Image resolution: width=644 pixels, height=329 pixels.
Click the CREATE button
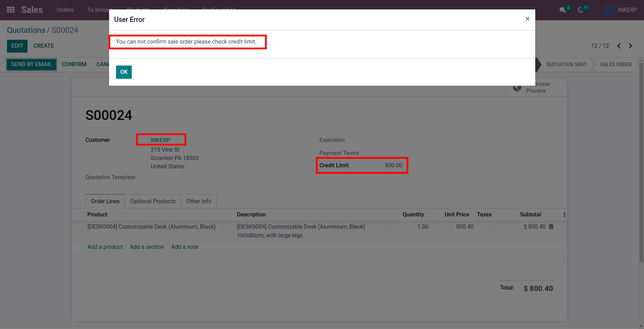[44, 46]
